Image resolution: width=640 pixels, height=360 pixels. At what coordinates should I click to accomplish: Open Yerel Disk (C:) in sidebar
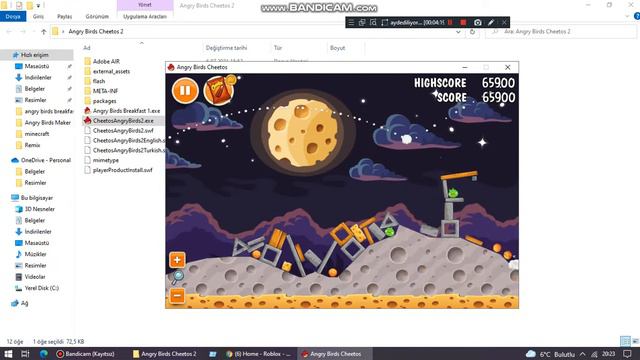[x=42, y=288]
